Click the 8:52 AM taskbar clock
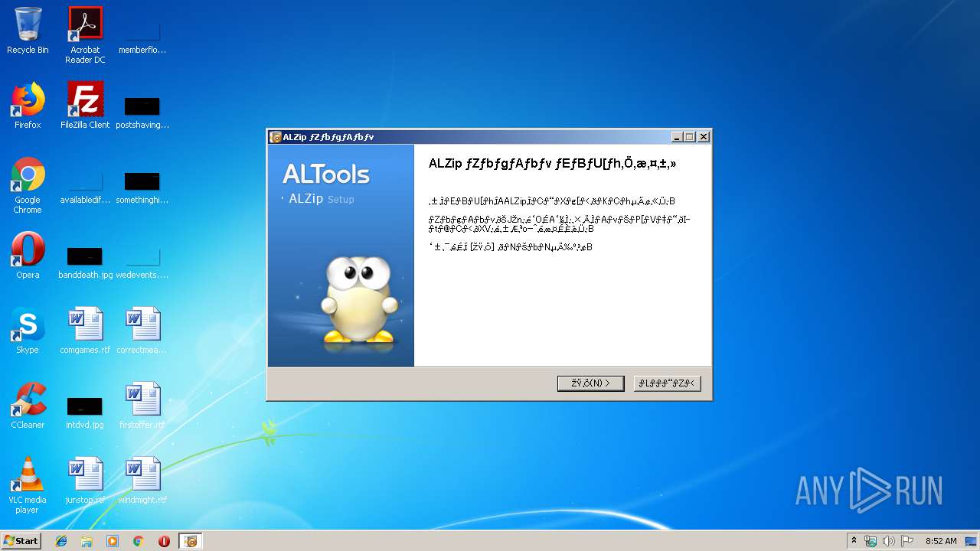Viewport: 980px width, 551px height. (941, 541)
